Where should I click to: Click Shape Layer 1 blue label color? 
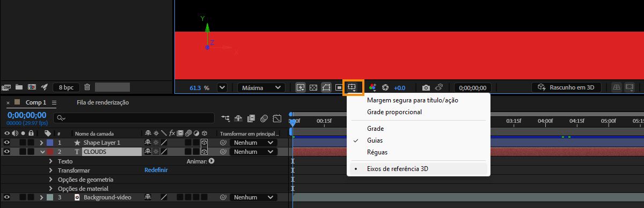click(50, 143)
